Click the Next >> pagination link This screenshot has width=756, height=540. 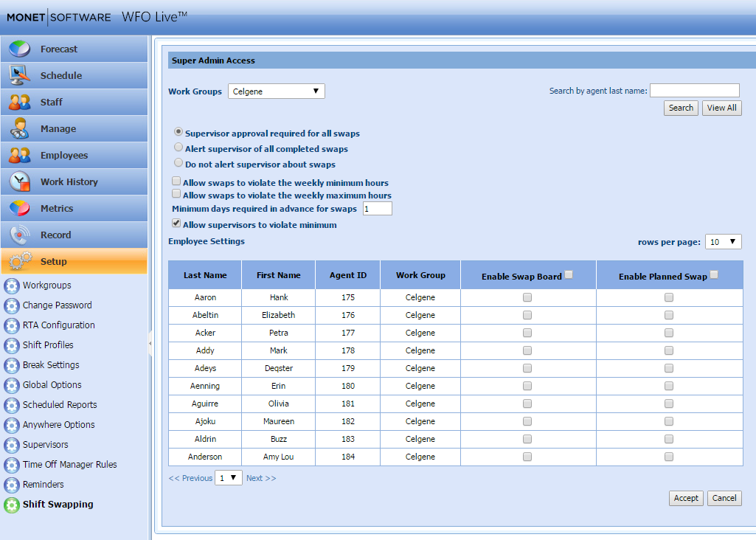tap(261, 478)
